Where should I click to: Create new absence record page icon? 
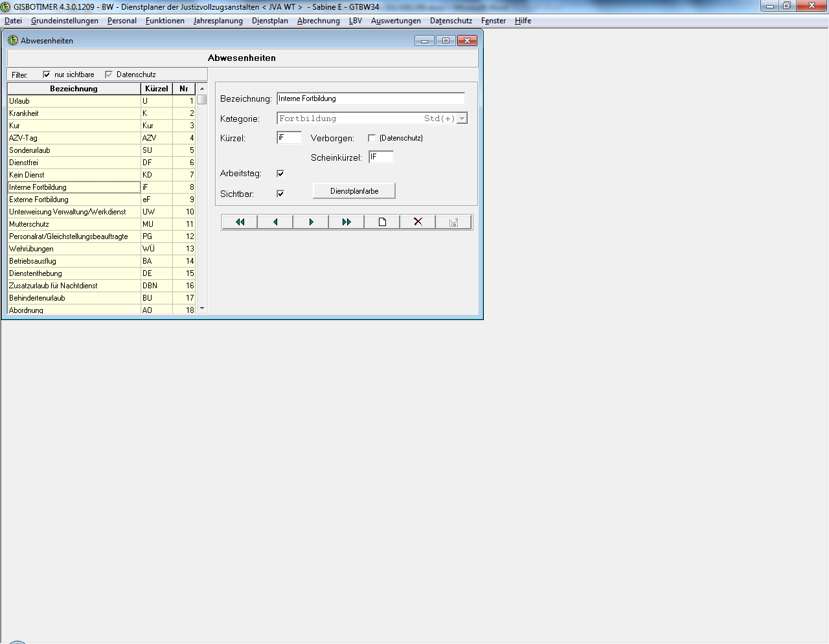click(382, 222)
